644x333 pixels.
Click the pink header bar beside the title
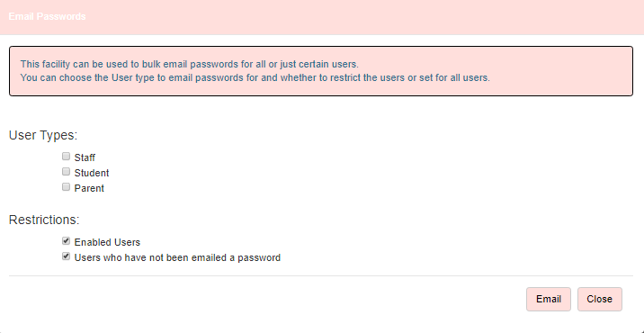[362, 17]
